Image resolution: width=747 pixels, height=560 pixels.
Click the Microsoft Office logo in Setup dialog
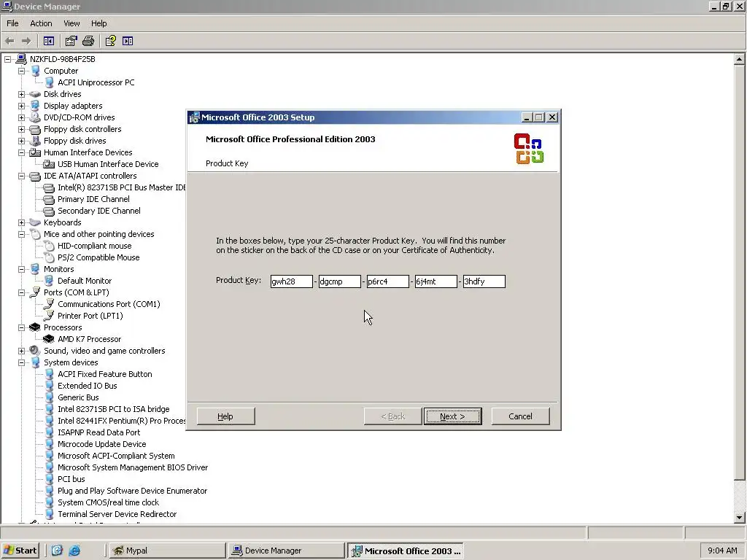[529, 149]
